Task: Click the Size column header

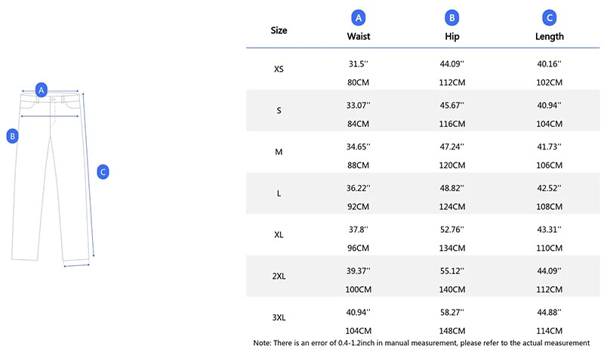Action: 279,31
